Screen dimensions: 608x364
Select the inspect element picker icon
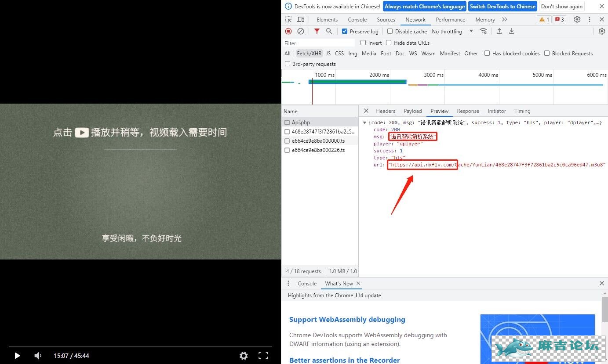click(288, 19)
